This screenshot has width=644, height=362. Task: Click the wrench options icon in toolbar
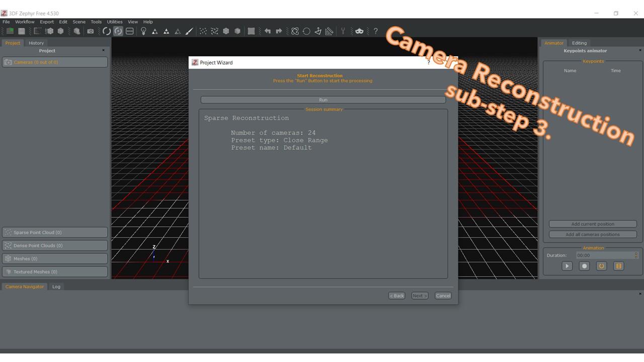pyautogui.click(x=343, y=31)
